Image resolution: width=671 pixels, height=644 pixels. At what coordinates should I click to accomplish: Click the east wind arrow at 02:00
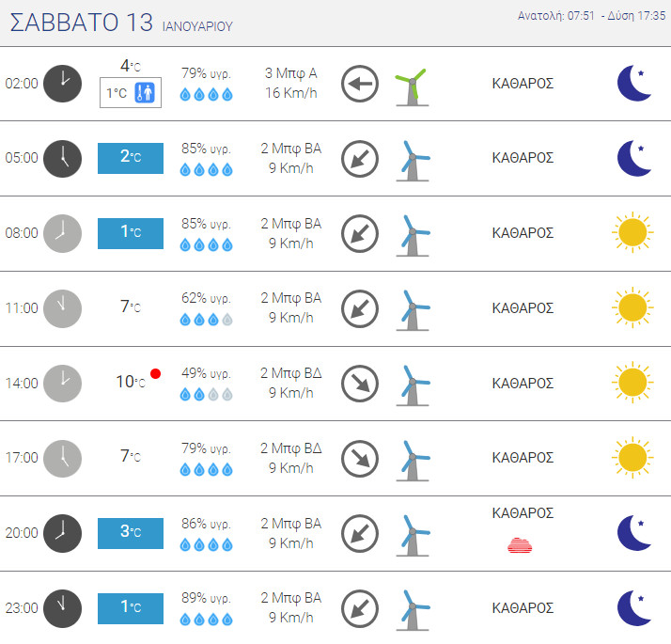click(x=359, y=84)
